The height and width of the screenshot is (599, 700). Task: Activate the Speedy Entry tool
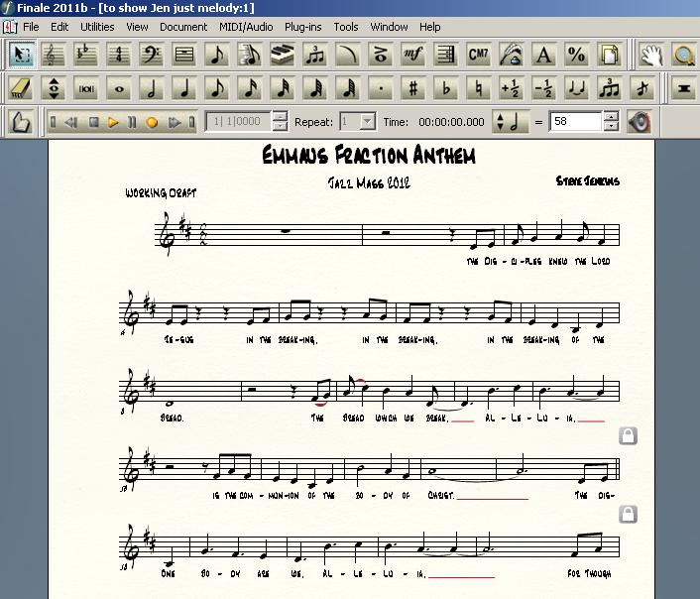[250, 55]
